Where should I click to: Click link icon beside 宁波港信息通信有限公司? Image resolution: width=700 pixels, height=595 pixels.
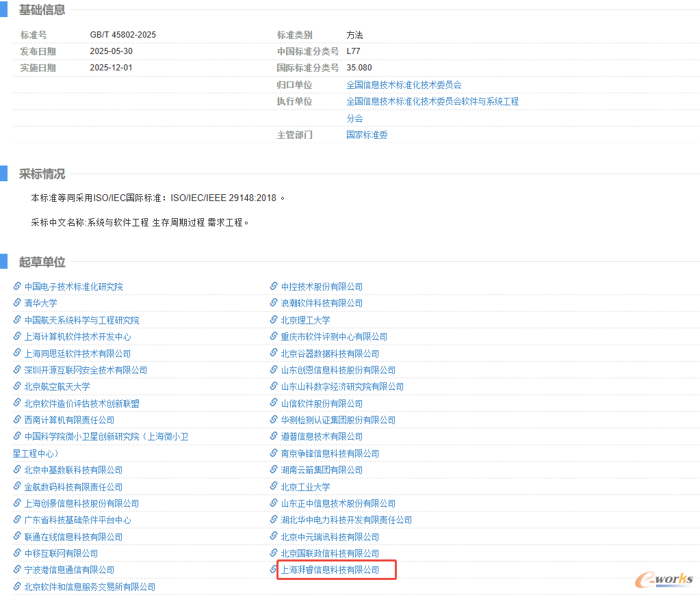(x=17, y=570)
